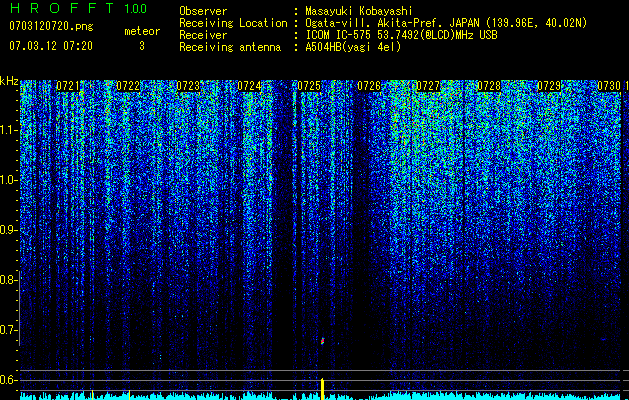Click the 0.7 frequency axis label

(x=8, y=330)
